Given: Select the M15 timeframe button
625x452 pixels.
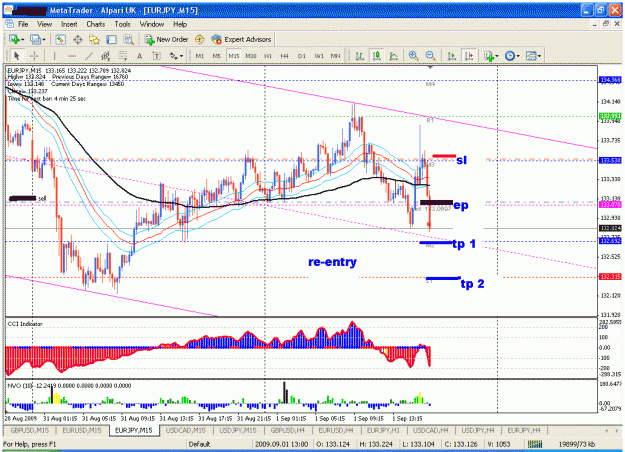Looking at the screenshot, I should pyautogui.click(x=234, y=56).
